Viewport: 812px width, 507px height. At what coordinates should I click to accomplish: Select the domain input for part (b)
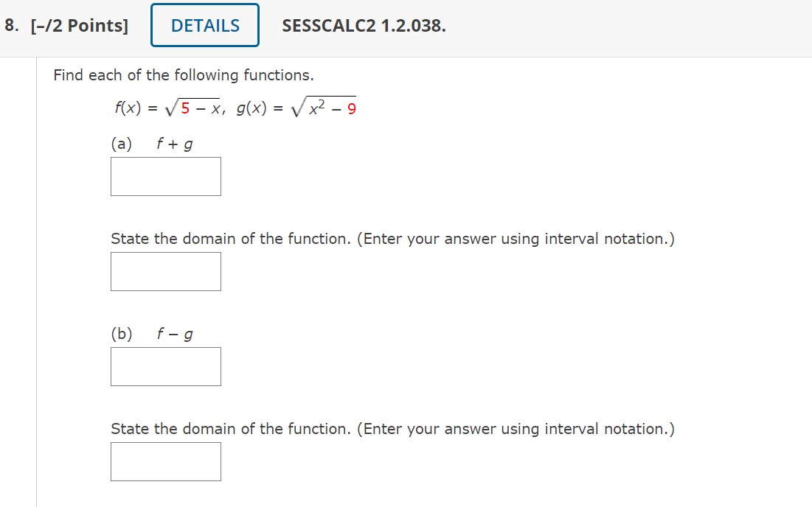pos(165,461)
